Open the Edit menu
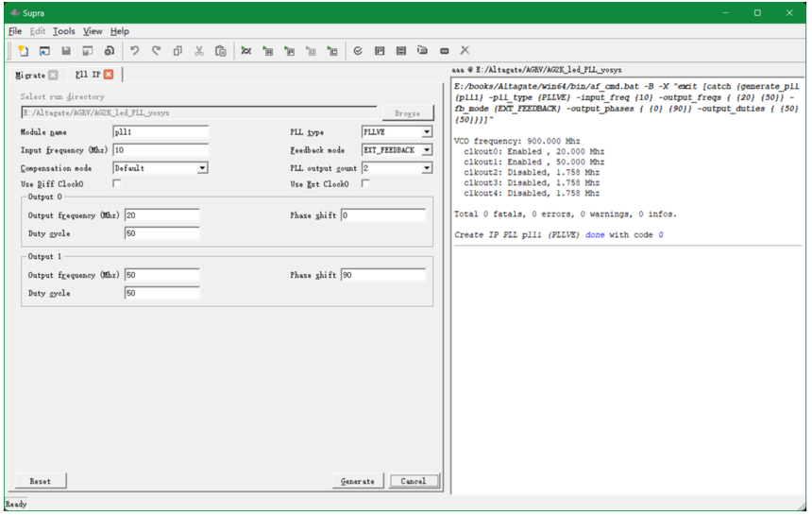Viewport: 812px width, 515px height. tap(37, 31)
